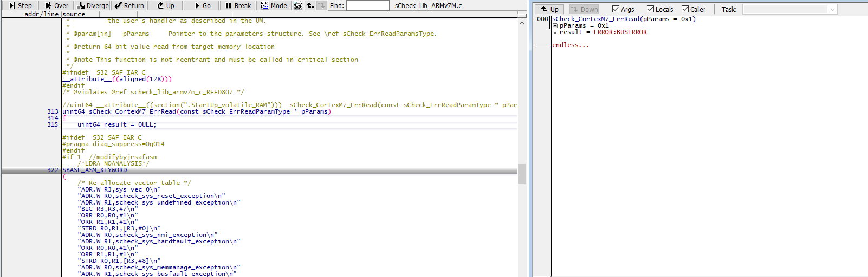Click the source view vertical scrollbar thumb

tap(522, 174)
